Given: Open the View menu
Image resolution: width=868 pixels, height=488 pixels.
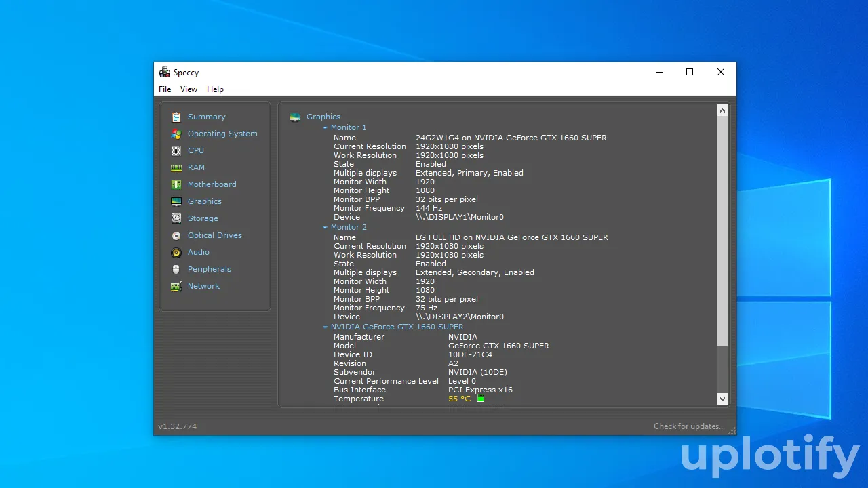Looking at the screenshot, I should [x=189, y=89].
